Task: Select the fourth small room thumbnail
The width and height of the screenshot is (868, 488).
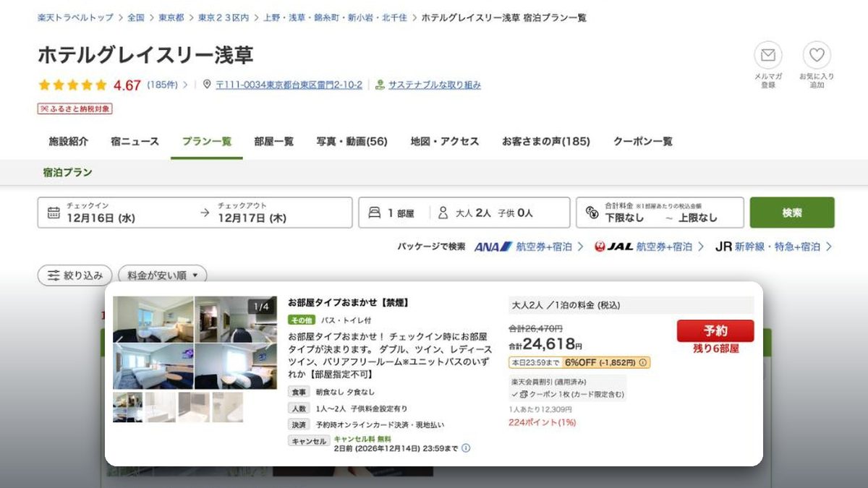Action: (x=226, y=407)
